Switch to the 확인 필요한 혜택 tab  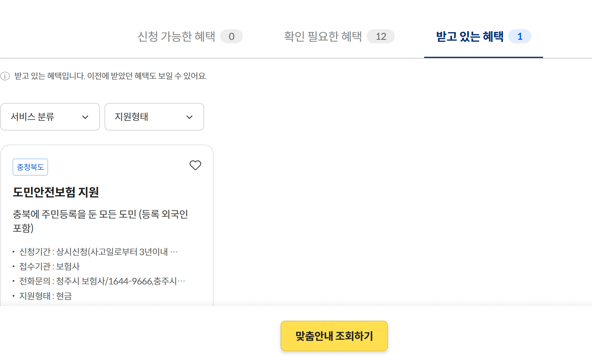pyautogui.click(x=323, y=36)
